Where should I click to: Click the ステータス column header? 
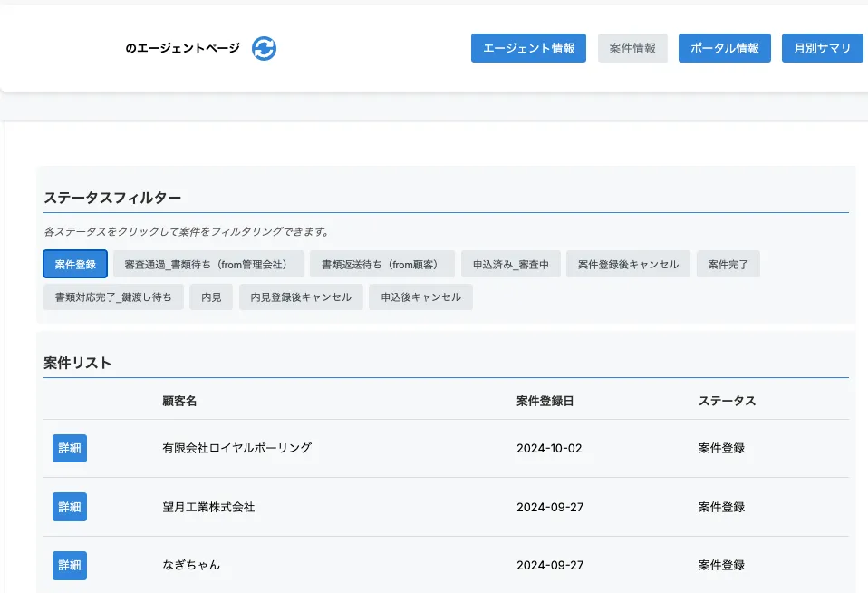click(727, 402)
